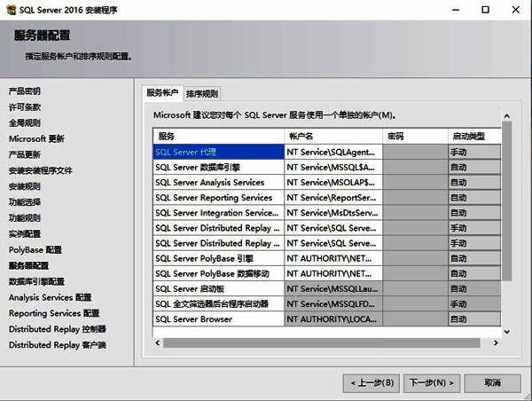Select 功能选择 step in left sidebar
Screen dimensions: 532x401
[24, 201]
